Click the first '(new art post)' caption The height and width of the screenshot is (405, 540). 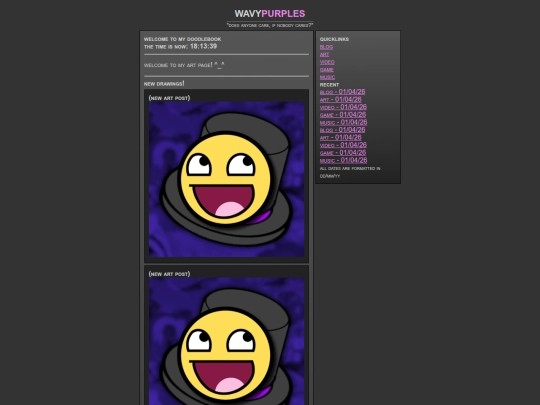click(x=169, y=98)
